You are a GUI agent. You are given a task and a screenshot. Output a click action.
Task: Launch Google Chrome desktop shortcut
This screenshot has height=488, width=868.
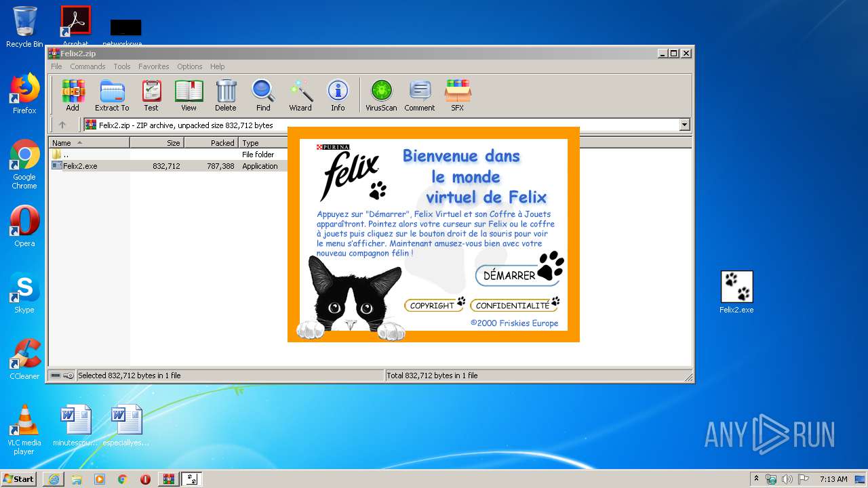[24, 164]
